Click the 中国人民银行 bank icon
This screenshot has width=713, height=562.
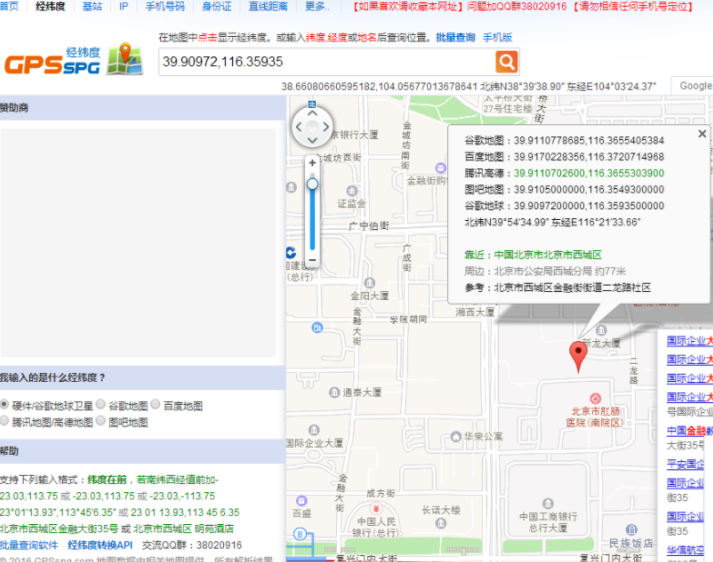pyautogui.click(x=376, y=508)
